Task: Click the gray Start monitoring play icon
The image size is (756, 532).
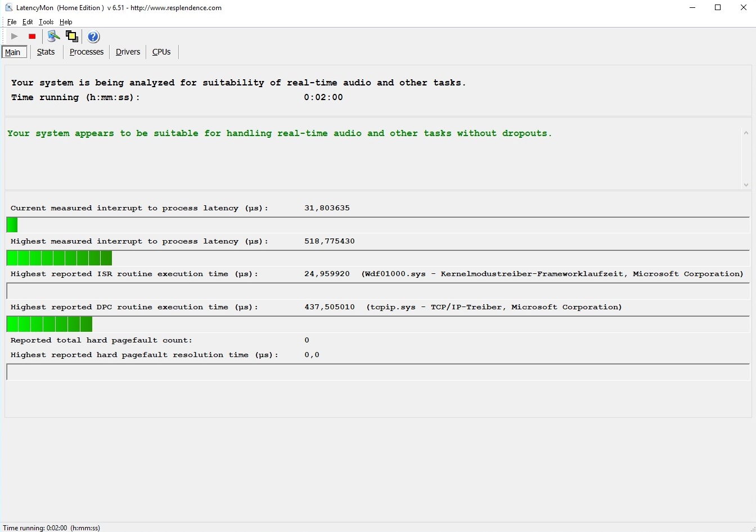Action: 15,37
